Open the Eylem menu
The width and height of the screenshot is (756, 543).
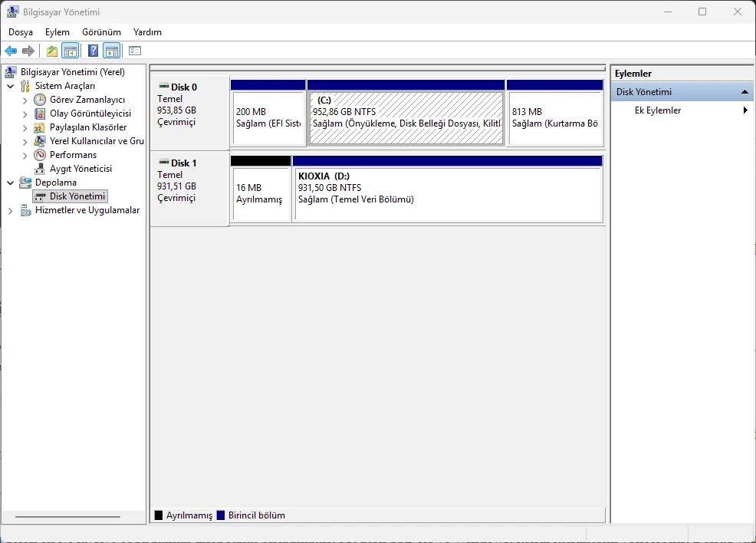coord(58,31)
